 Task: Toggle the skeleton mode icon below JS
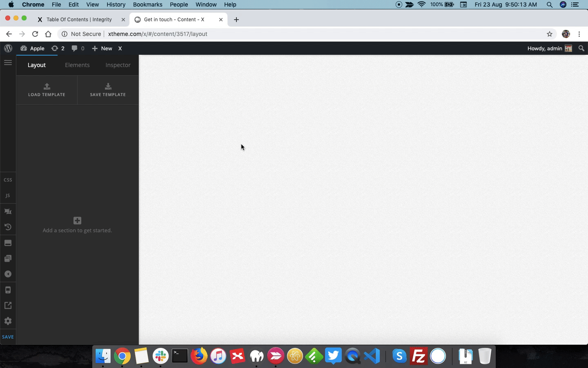click(x=8, y=211)
